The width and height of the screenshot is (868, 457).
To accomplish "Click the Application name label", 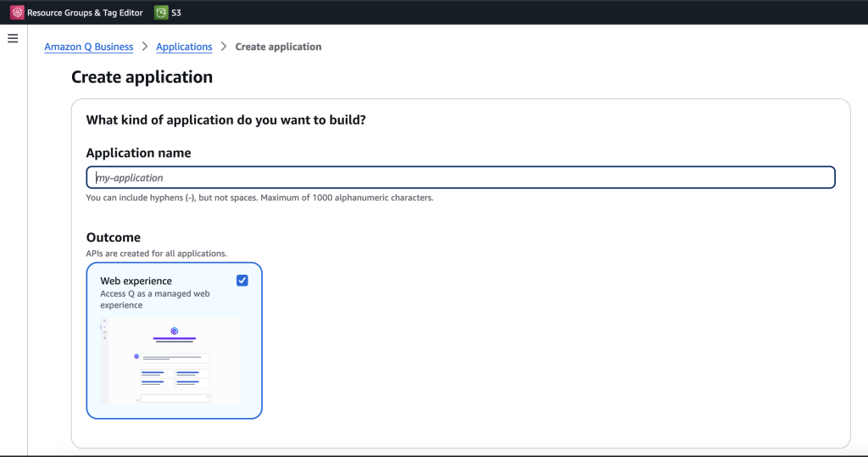I will point(138,153).
